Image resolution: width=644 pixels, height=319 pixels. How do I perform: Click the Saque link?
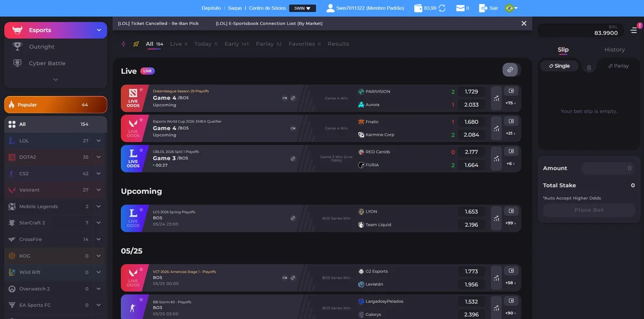235,8
